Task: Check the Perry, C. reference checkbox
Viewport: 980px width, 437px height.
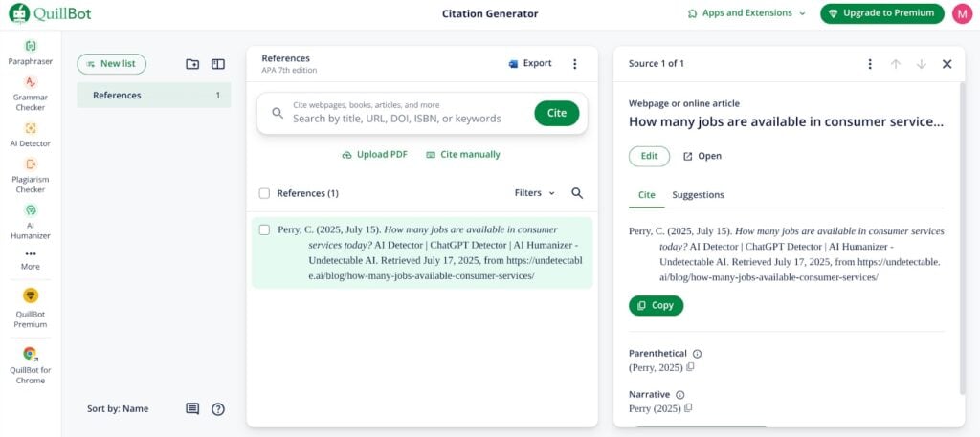Action: 264,229
